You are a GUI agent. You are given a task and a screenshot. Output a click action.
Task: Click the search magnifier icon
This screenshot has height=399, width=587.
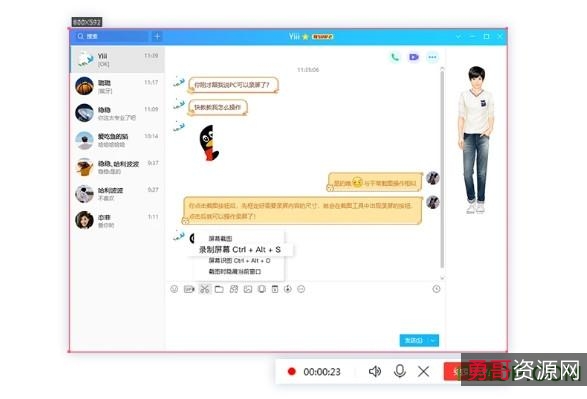click(80, 36)
